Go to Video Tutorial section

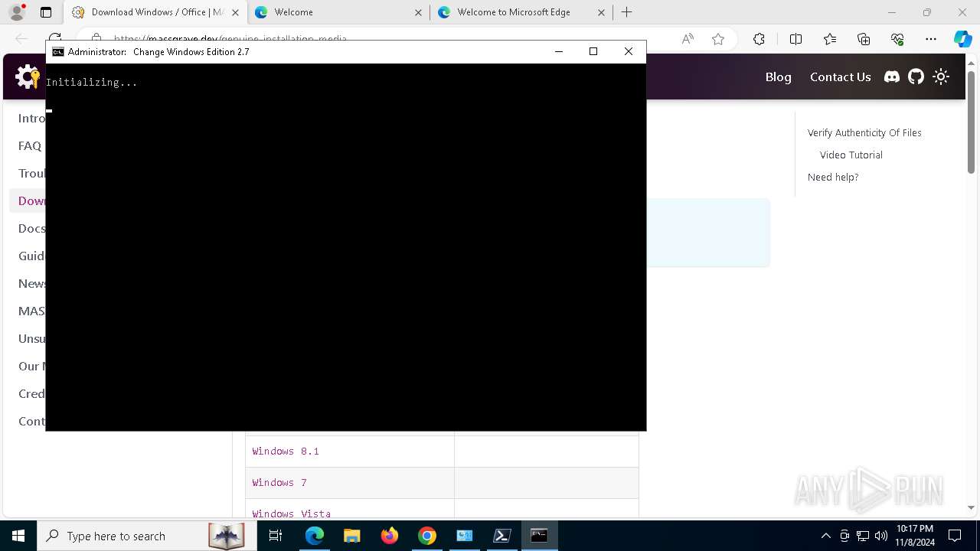(851, 155)
